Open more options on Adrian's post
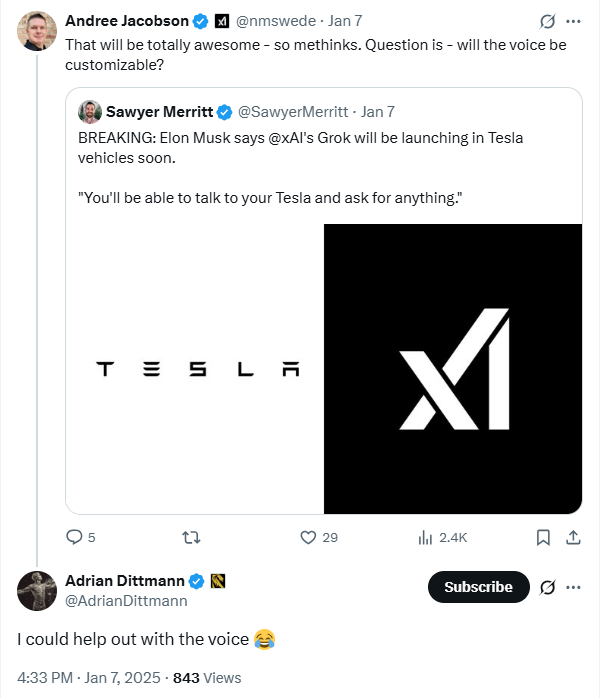The width and height of the screenshot is (608, 698). point(574,587)
